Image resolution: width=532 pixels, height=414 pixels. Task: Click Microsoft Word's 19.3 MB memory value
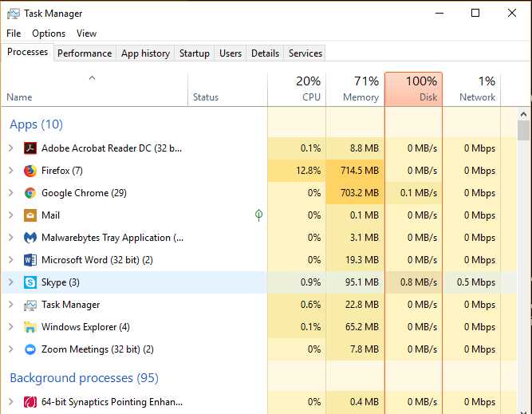(362, 260)
